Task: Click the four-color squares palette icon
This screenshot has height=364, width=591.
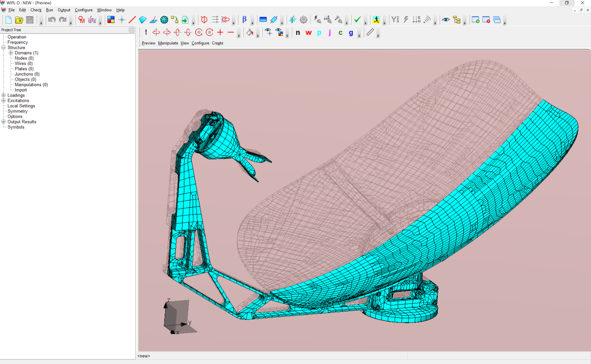Action: pyautogui.click(x=111, y=20)
